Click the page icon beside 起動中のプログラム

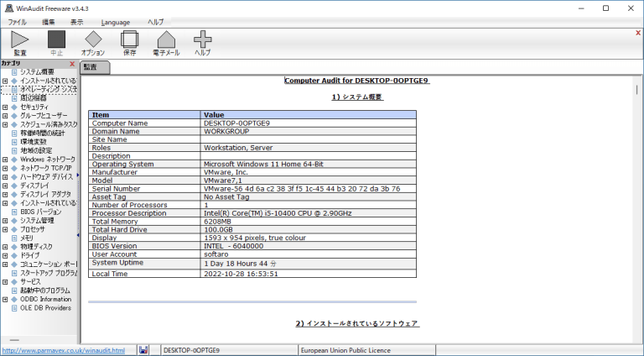pos(14,291)
